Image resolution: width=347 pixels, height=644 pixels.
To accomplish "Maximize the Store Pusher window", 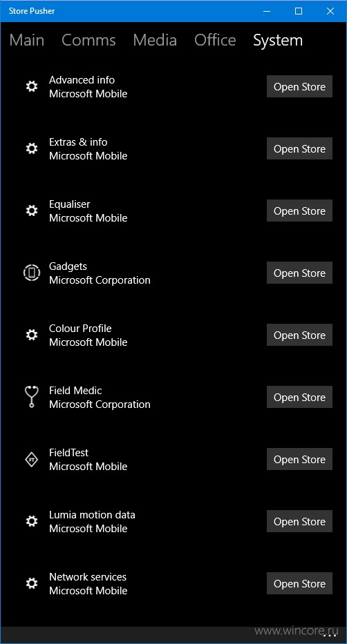I will [x=299, y=11].
